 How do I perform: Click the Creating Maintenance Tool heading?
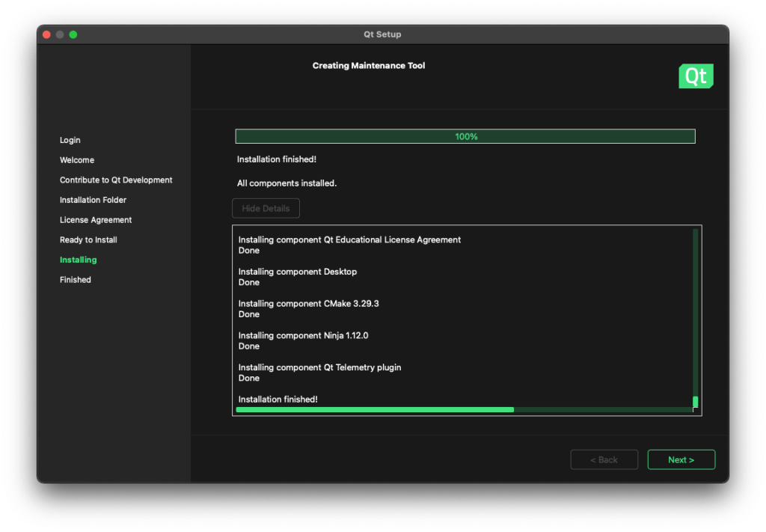coord(368,66)
